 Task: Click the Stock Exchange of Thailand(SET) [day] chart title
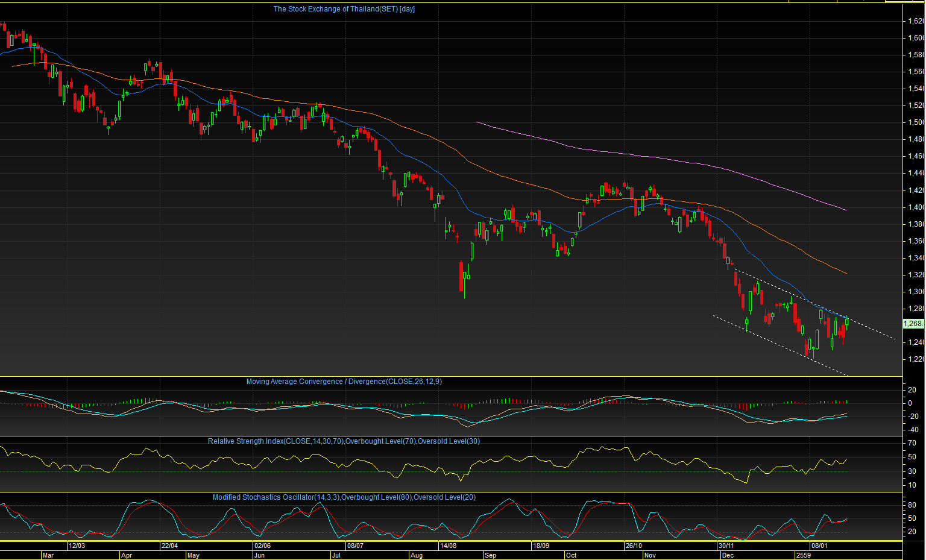(x=344, y=9)
